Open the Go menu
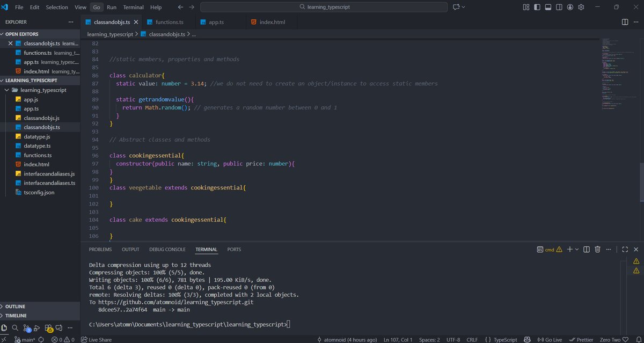Screen dimensions: 644x343 tap(97, 7)
